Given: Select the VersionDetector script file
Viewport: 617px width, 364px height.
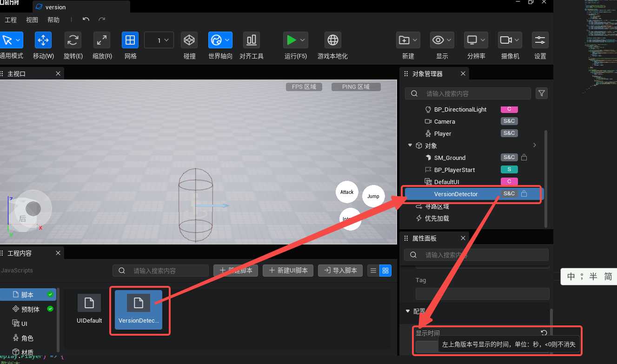Looking at the screenshot, I should coord(139,310).
